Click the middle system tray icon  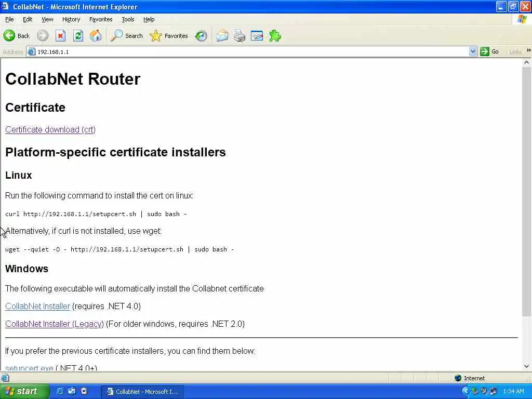click(x=484, y=391)
